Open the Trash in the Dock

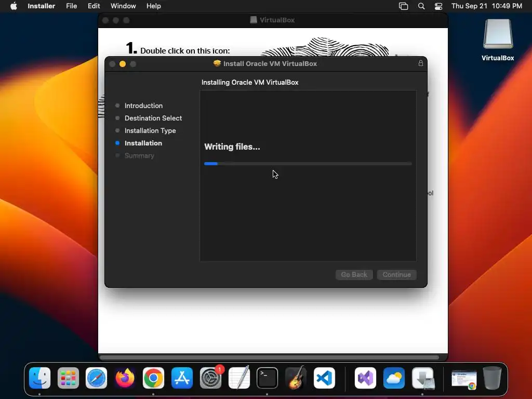tap(493, 378)
